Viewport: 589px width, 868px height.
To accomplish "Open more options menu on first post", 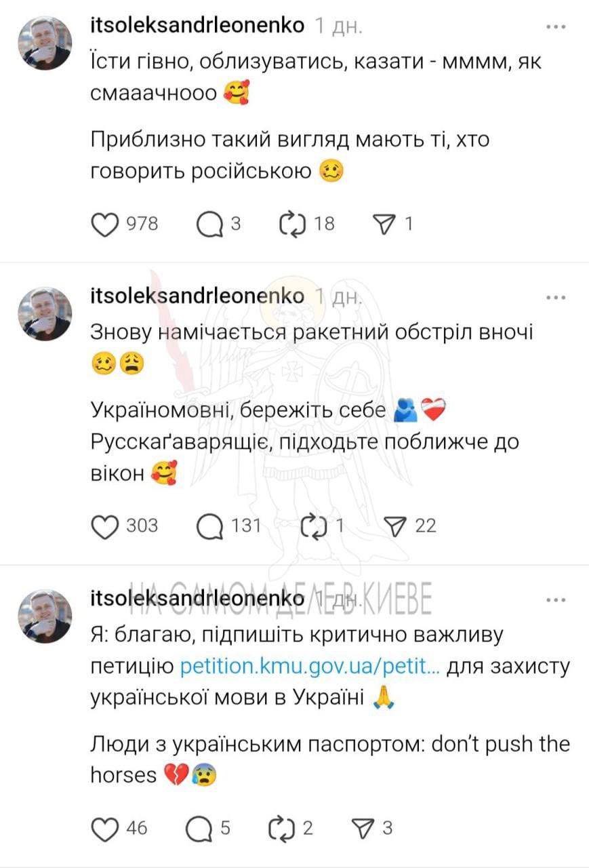I will pos(555,27).
